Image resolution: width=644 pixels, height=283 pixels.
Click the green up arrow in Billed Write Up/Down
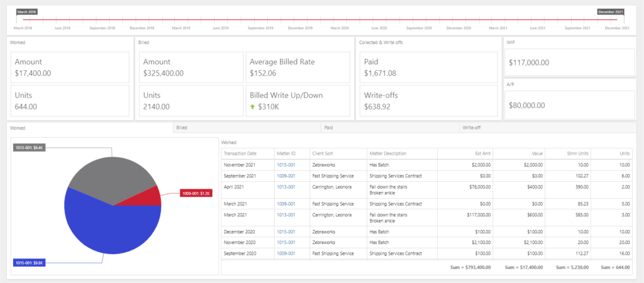pos(253,107)
